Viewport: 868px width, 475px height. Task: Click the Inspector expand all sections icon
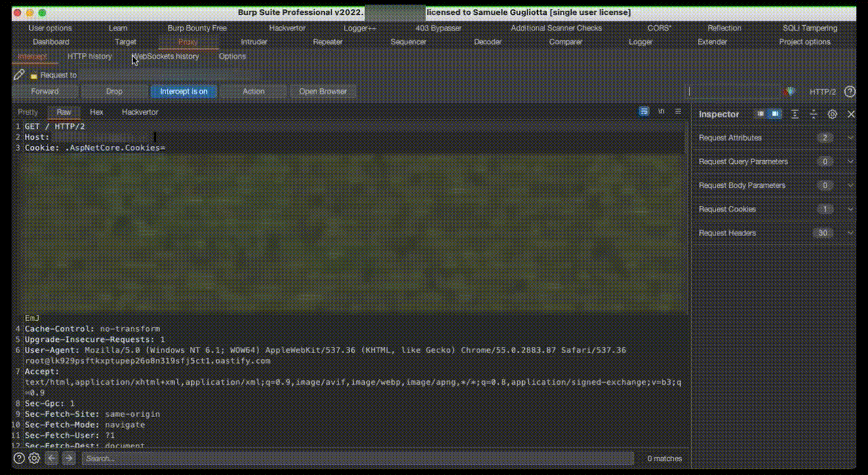click(x=795, y=114)
